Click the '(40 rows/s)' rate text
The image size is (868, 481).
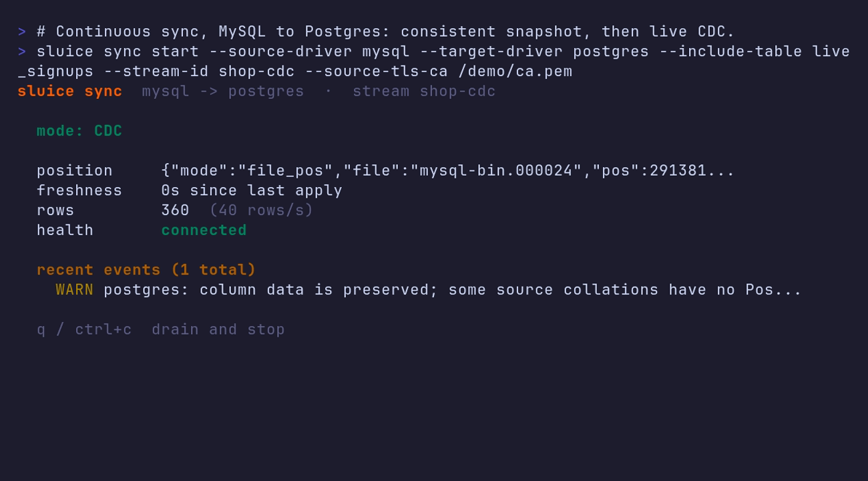pyautogui.click(x=261, y=210)
